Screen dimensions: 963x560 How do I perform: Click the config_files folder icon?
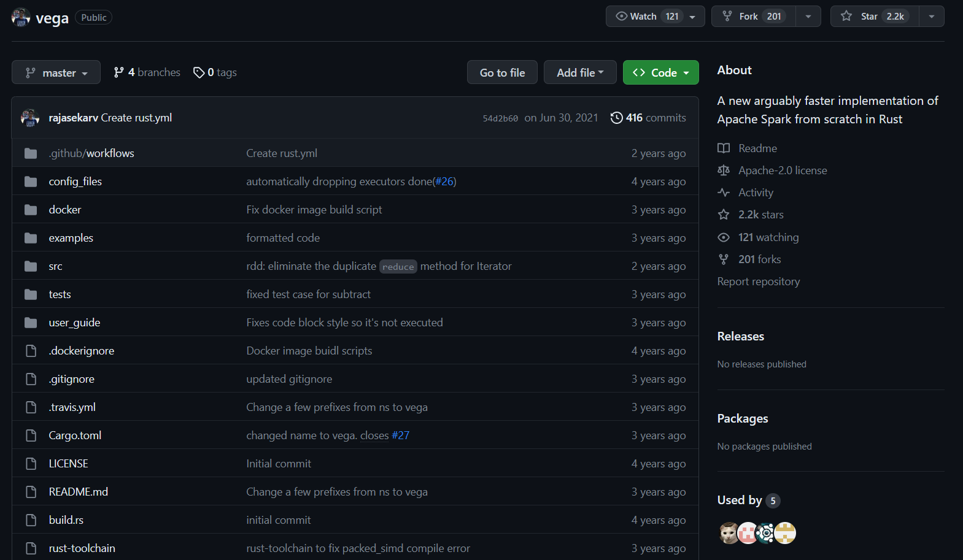(31, 182)
